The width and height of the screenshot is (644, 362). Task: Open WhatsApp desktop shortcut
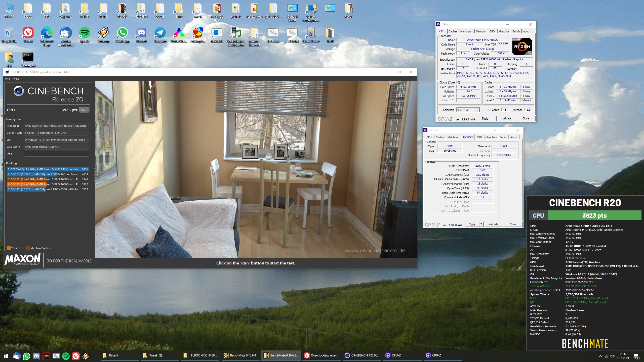point(122,35)
